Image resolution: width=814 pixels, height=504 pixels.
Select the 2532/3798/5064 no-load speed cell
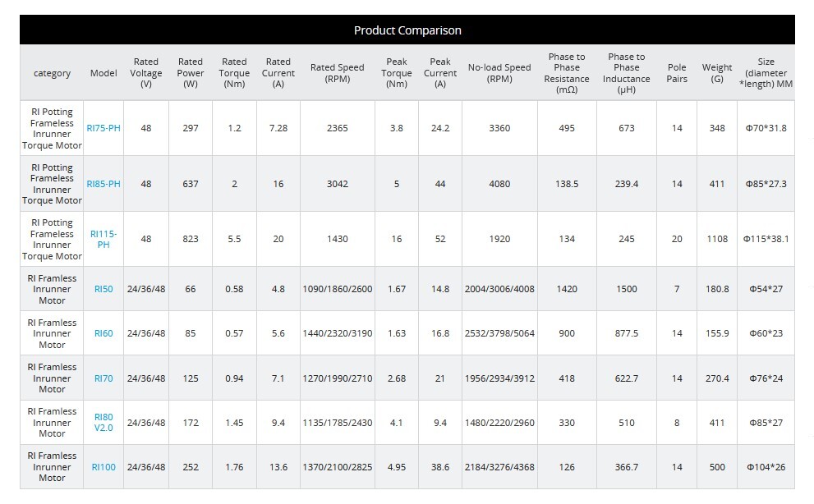click(499, 333)
